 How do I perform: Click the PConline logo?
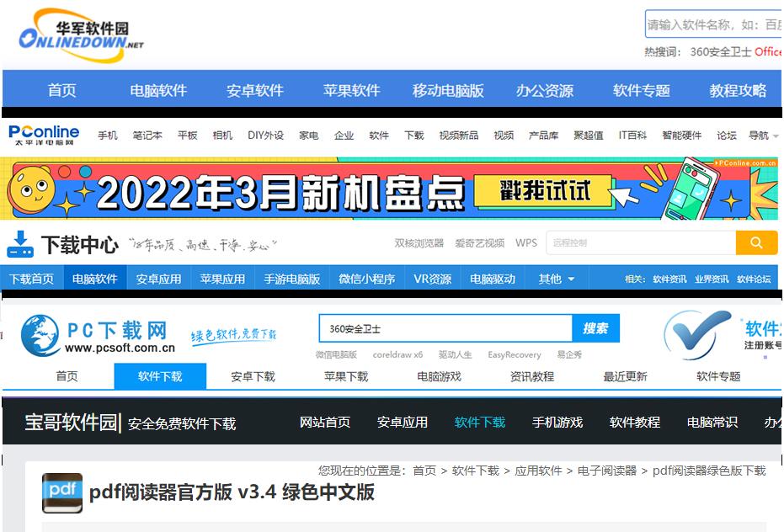(x=44, y=135)
